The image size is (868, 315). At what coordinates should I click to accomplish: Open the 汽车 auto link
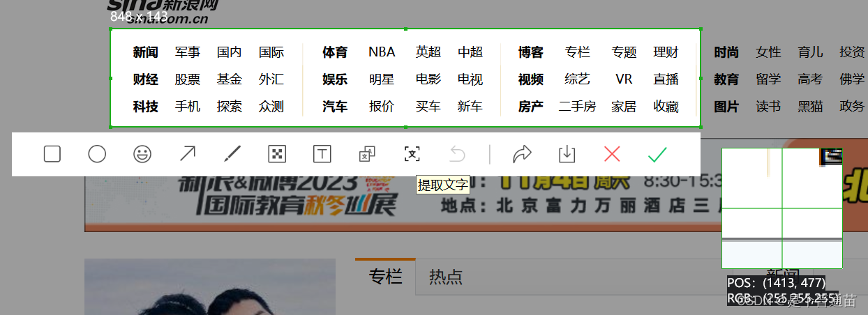click(335, 107)
